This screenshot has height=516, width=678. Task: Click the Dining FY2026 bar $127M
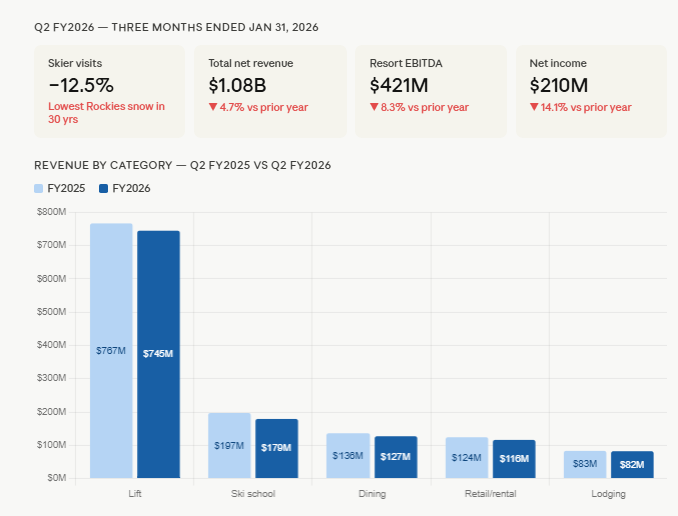[x=396, y=457]
